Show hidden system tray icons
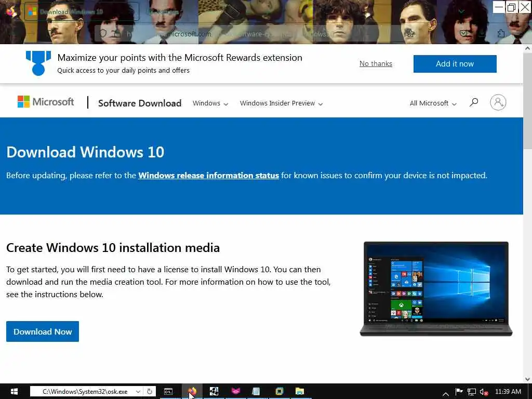This screenshot has width=532, height=399. pyautogui.click(x=446, y=393)
